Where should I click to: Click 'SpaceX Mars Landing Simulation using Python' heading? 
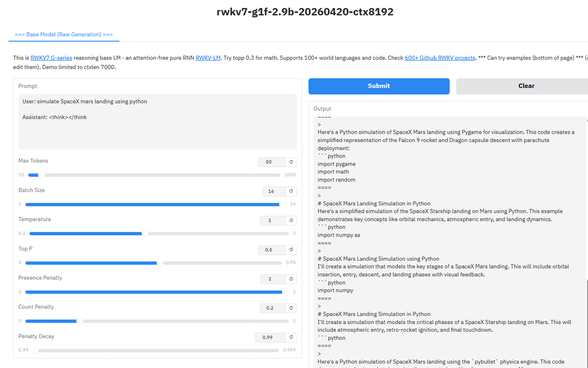(x=378, y=259)
